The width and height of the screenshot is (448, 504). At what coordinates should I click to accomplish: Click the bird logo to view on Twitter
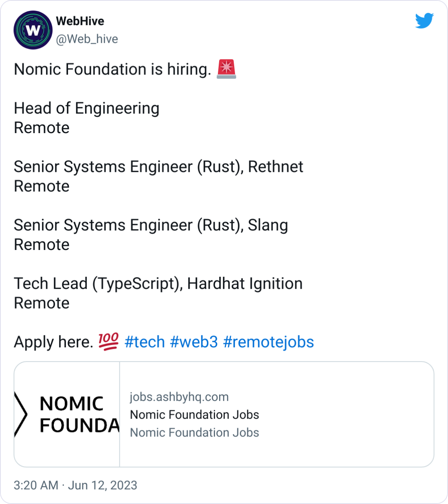pyautogui.click(x=425, y=20)
